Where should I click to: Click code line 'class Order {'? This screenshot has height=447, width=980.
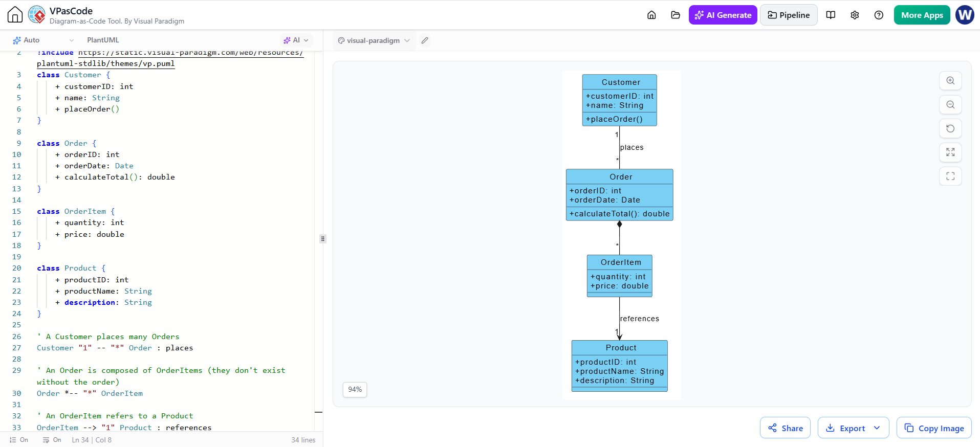(67, 143)
